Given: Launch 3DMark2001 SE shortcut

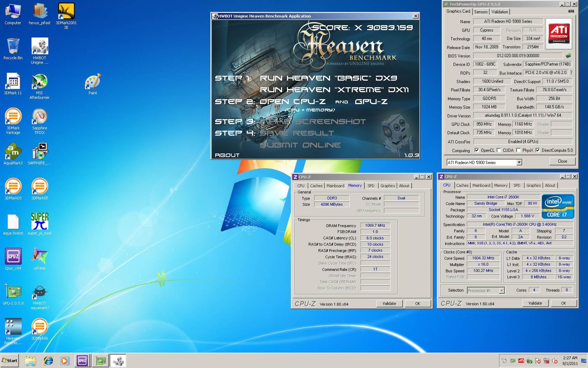Looking at the screenshot, I should 66,16.
